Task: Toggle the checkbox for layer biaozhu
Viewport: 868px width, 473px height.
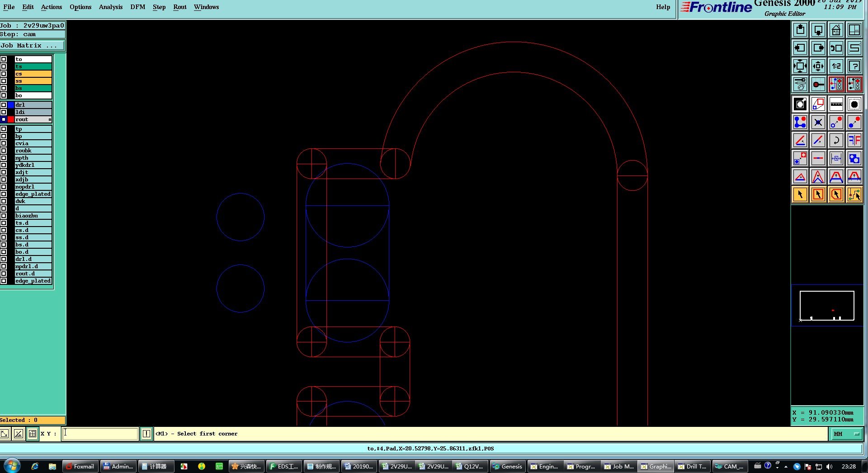Action: click(x=4, y=216)
